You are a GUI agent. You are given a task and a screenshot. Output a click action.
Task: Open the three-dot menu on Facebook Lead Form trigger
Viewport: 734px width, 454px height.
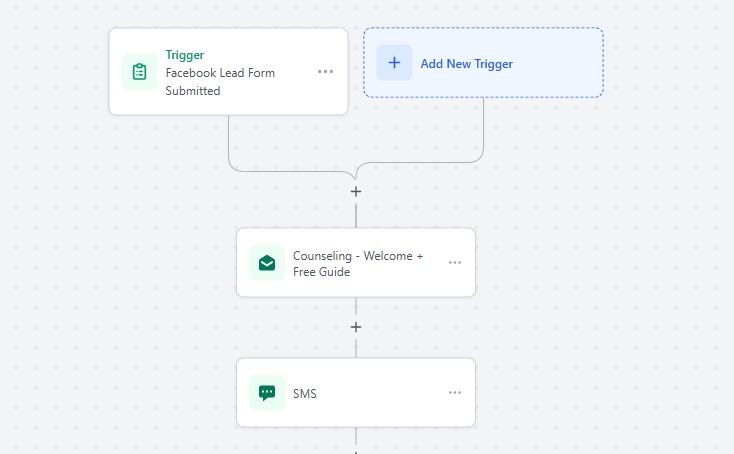[x=325, y=72]
